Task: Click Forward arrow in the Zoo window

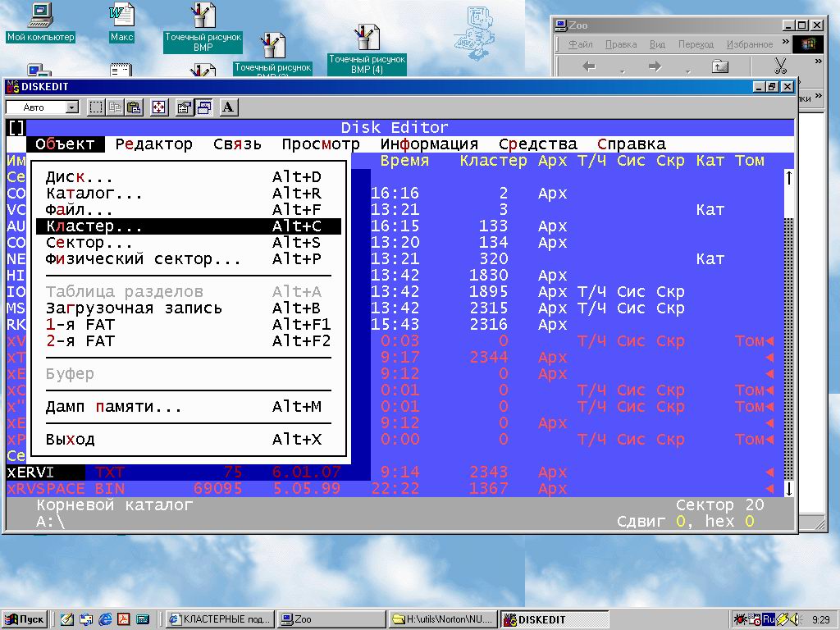Action: 655,66
